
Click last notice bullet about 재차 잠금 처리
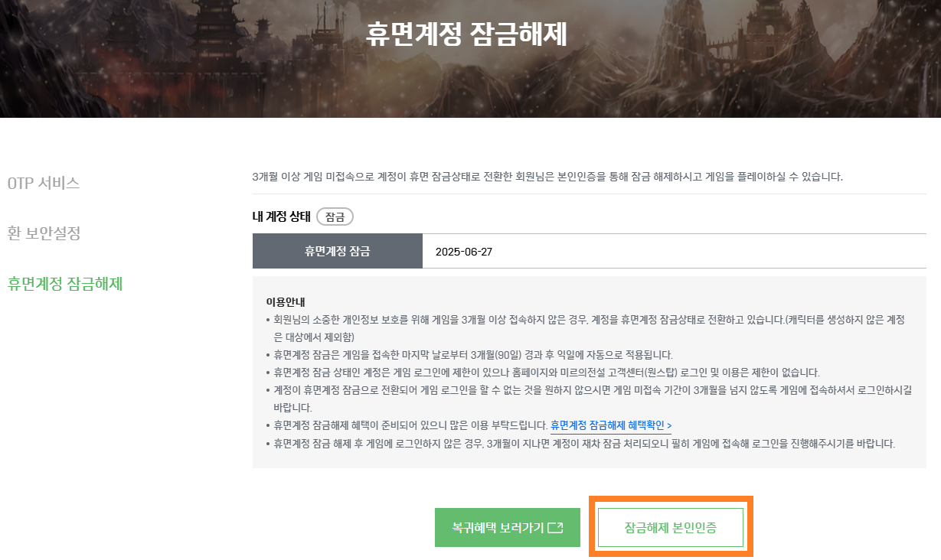point(580,444)
